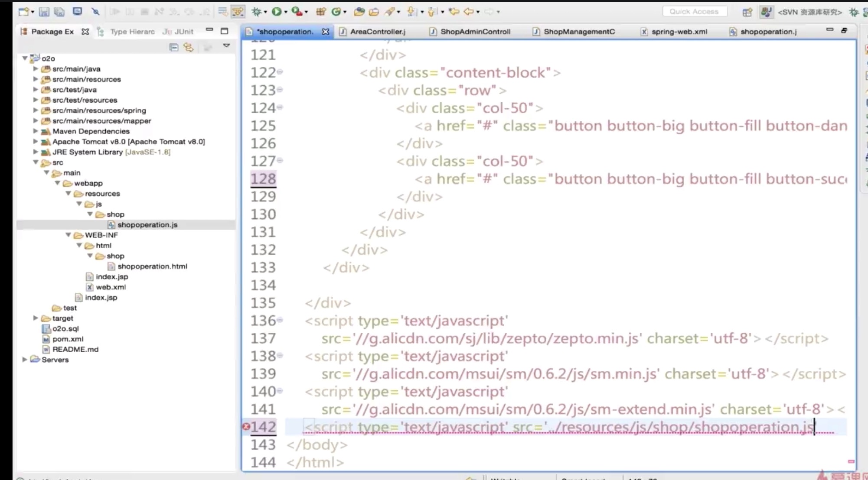868x480 pixels.
Task: Expand the Apache Tomcat v8.0 library
Action: [x=36, y=141]
